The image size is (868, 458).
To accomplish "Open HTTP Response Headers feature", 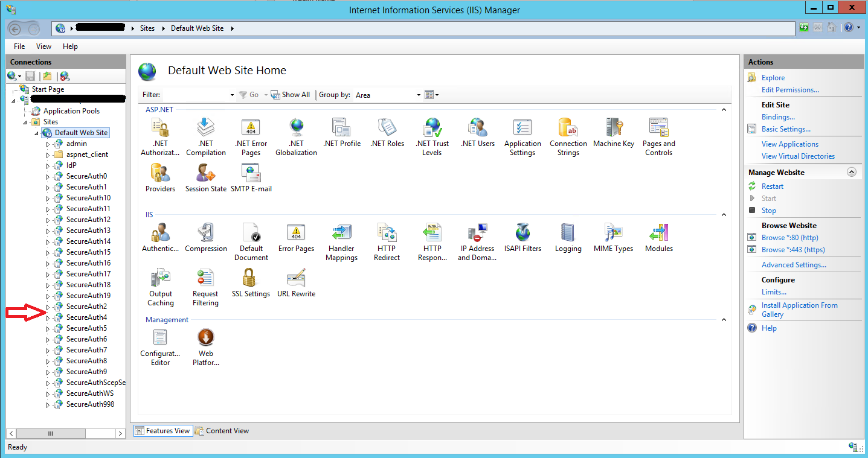I will tap(432, 242).
